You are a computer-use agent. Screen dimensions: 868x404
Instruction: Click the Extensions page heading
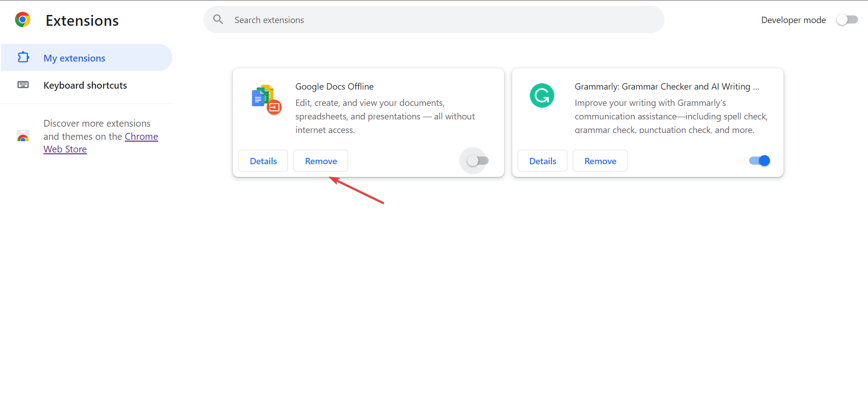pos(82,20)
